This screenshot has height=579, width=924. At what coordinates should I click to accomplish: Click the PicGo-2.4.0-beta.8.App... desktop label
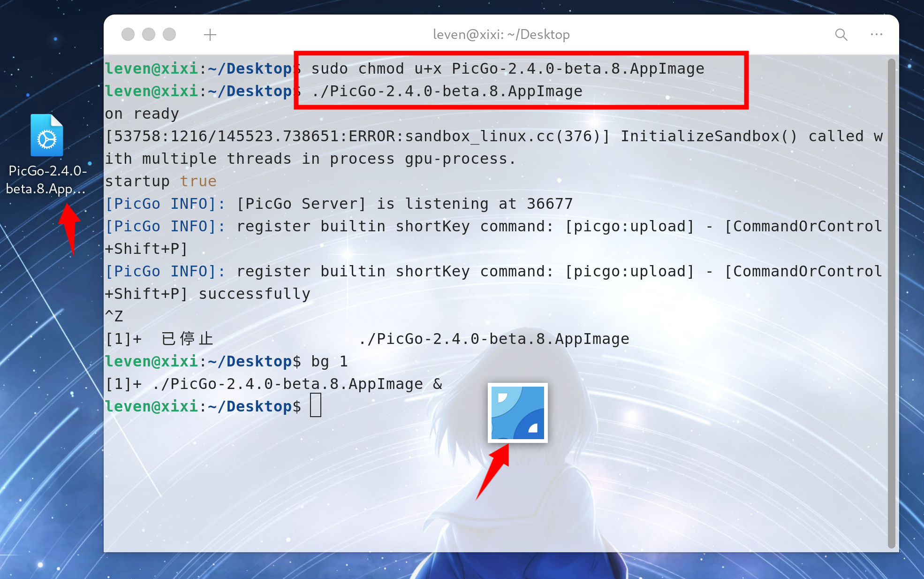(47, 180)
